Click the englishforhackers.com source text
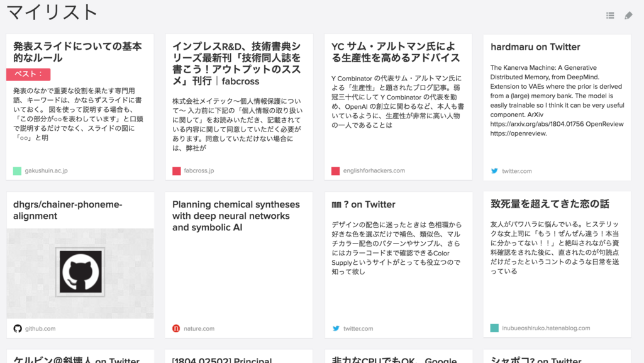Screen dimensions: 644x363 [374, 171]
